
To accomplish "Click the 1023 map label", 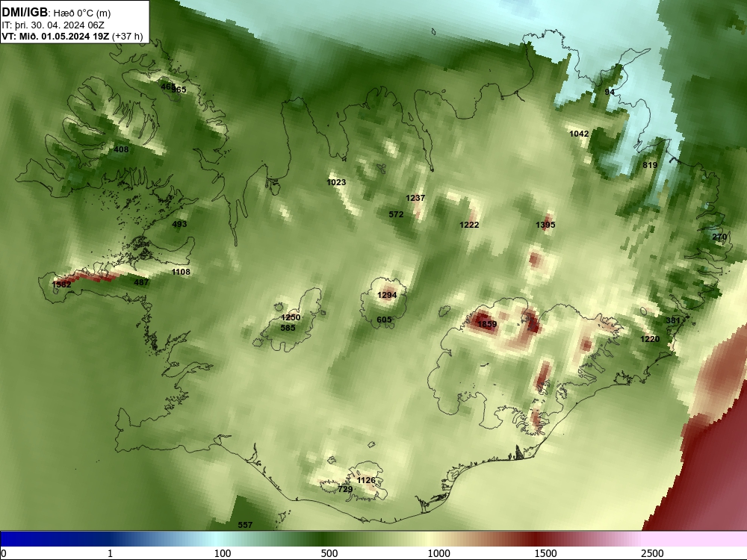I will (336, 182).
